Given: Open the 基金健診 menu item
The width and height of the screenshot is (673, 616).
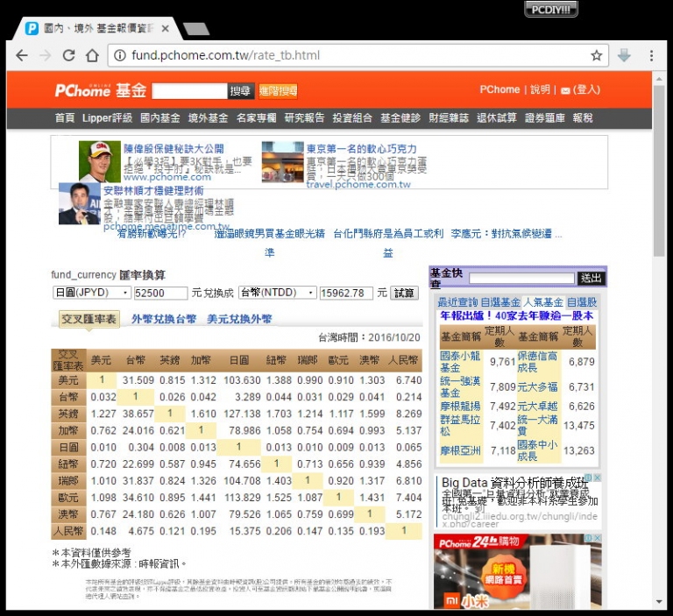Looking at the screenshot, I should pyautogui.click(x=400, y=118).
